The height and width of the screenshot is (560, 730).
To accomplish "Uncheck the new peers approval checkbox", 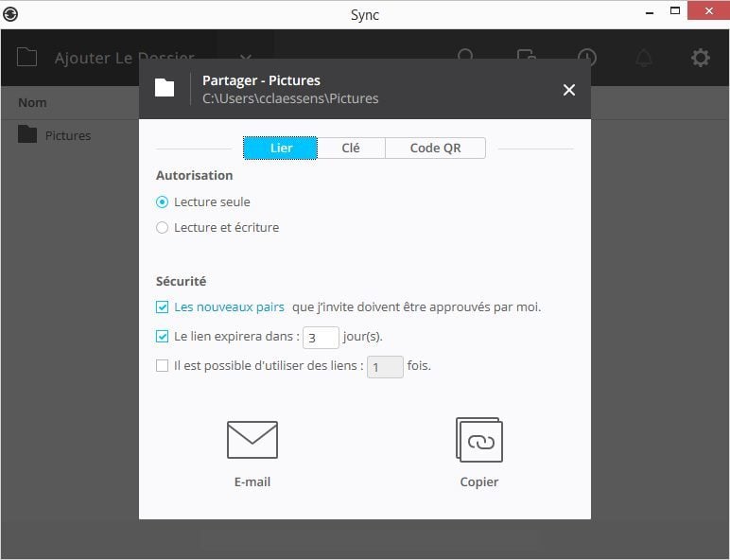I will click(163, 307).
